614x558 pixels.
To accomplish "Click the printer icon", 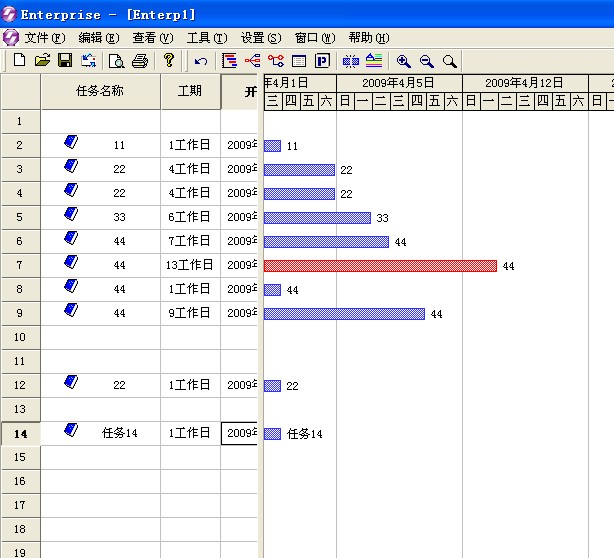I will 140,61.
